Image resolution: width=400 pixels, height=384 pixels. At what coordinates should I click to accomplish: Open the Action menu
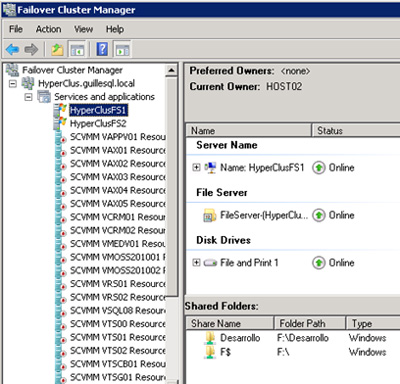pos(48,29)
